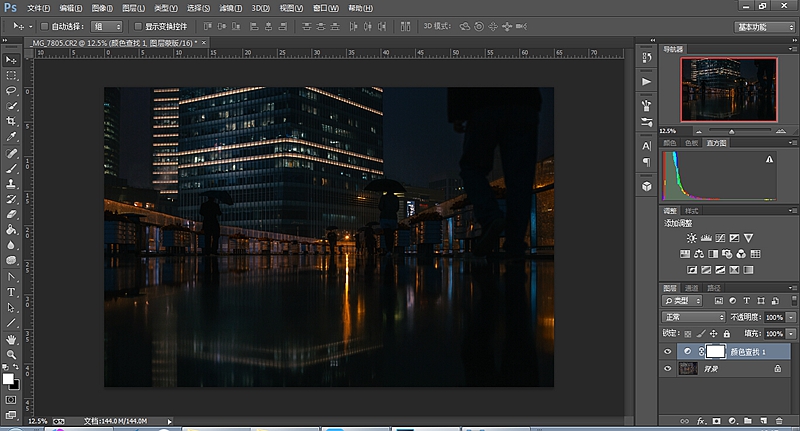Switch to the 路径 tab
800x431 pixels.
(x=714, y=288)
